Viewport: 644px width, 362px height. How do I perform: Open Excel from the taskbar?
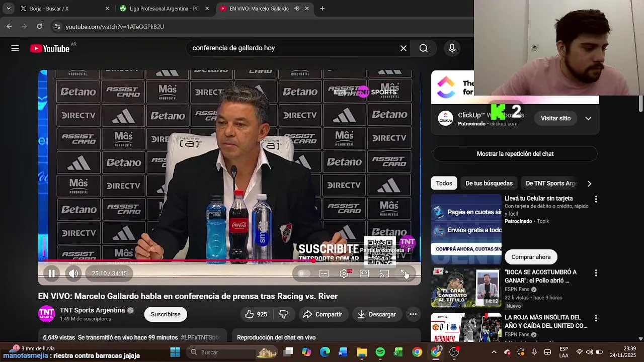[398, 352]
